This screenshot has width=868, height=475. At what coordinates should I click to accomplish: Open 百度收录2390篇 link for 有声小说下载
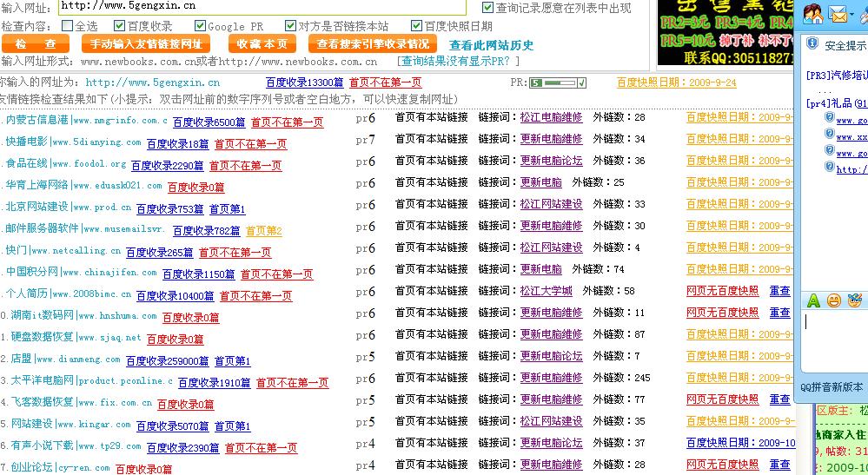182,448
